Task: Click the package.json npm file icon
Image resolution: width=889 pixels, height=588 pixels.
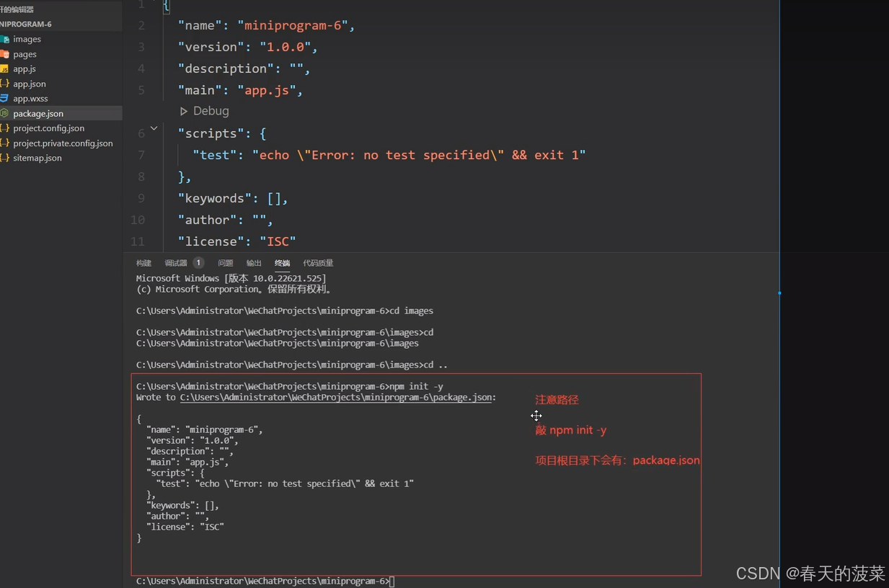Action: pos(4,113)
